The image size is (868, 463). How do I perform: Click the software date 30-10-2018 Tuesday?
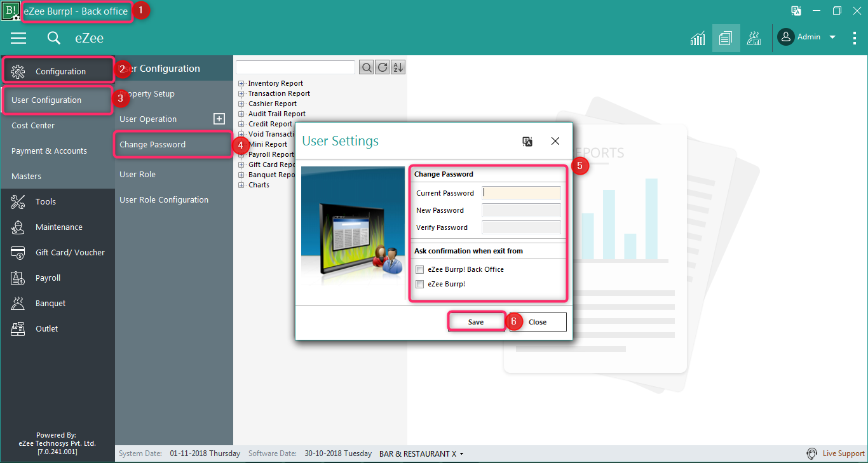click(x=338, y=453)
